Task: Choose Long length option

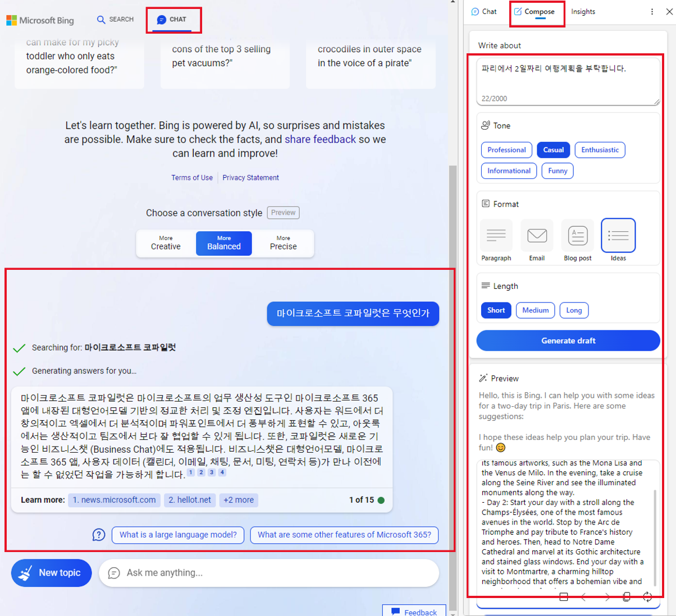Action: 574,310
